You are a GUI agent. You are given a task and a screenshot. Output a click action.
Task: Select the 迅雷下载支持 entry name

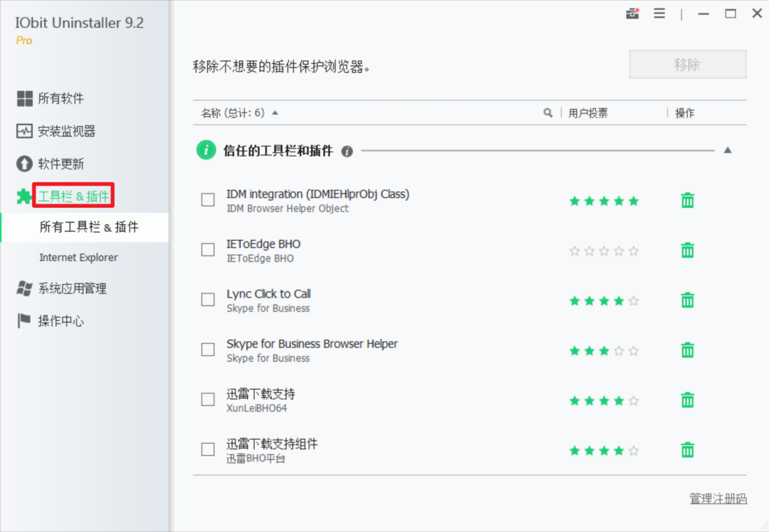point(261,394)
